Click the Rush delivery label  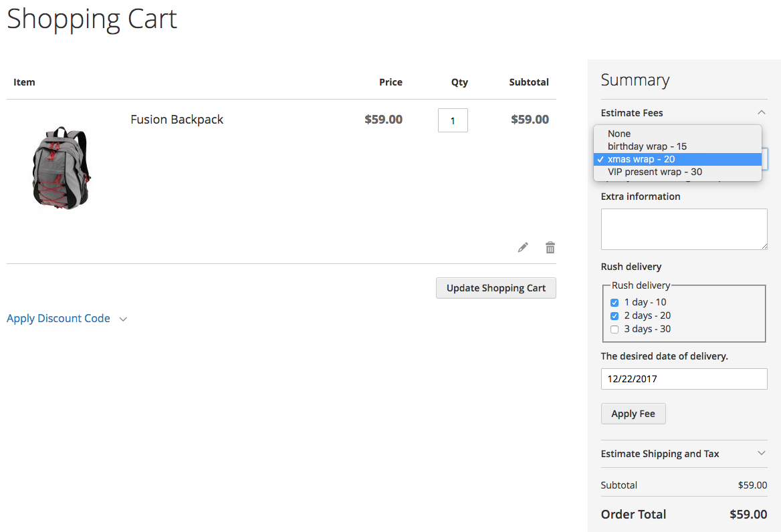click(631, 267)
